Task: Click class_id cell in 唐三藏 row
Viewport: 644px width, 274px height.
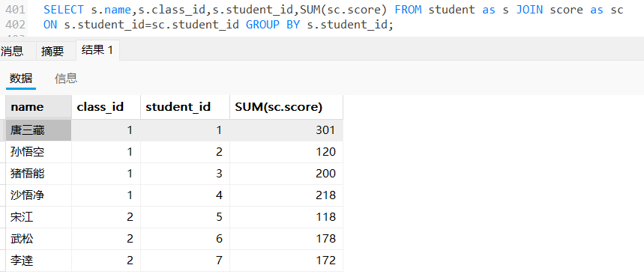Action: [x=106, y=130]
